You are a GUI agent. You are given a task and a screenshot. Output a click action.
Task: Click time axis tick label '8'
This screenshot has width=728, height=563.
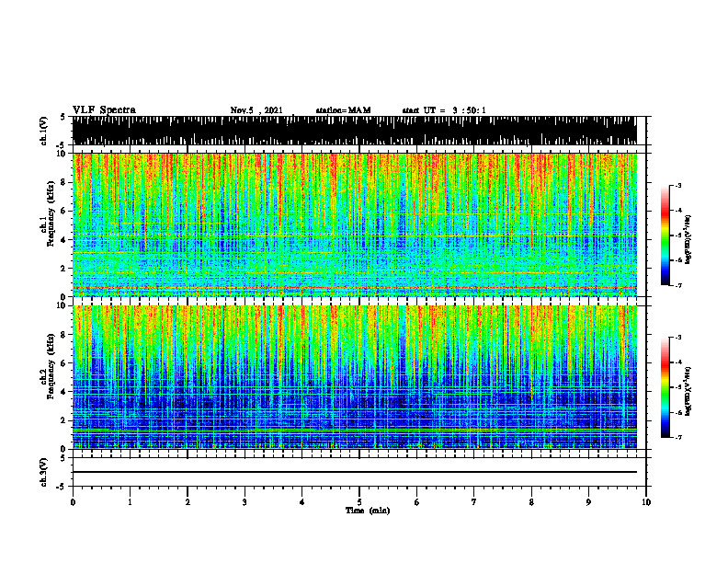531,502
